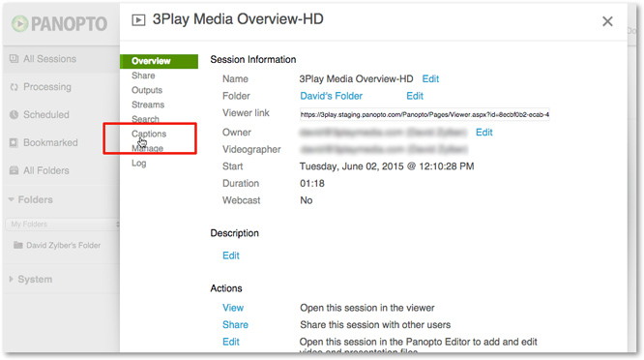Go to Bookmarked in sidebar
This screenshot has width=644, height=360.
50,142
